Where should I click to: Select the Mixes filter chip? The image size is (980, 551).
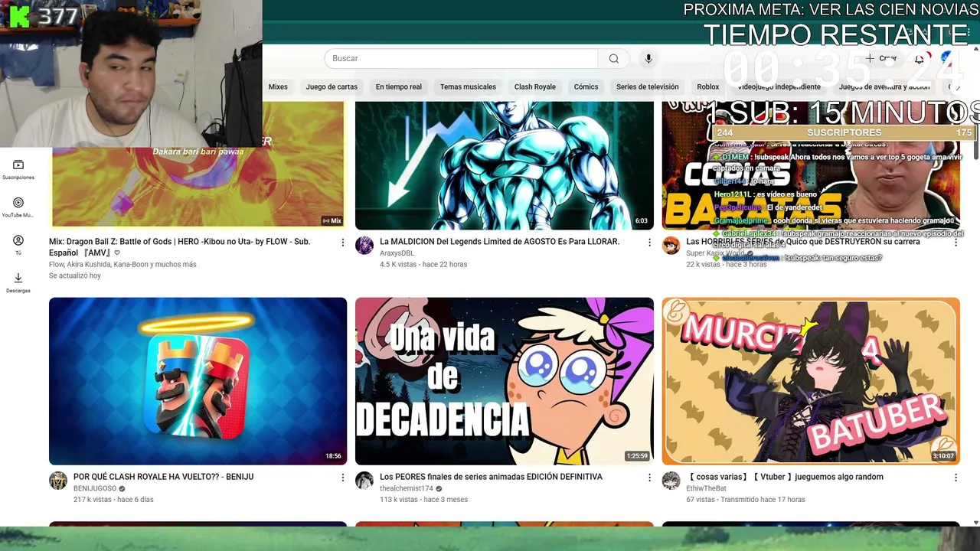tap(278, 86)
